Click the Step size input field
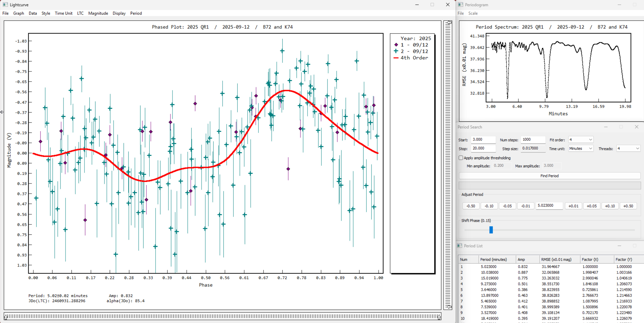644x323 pixels. (x=533, y=148)
